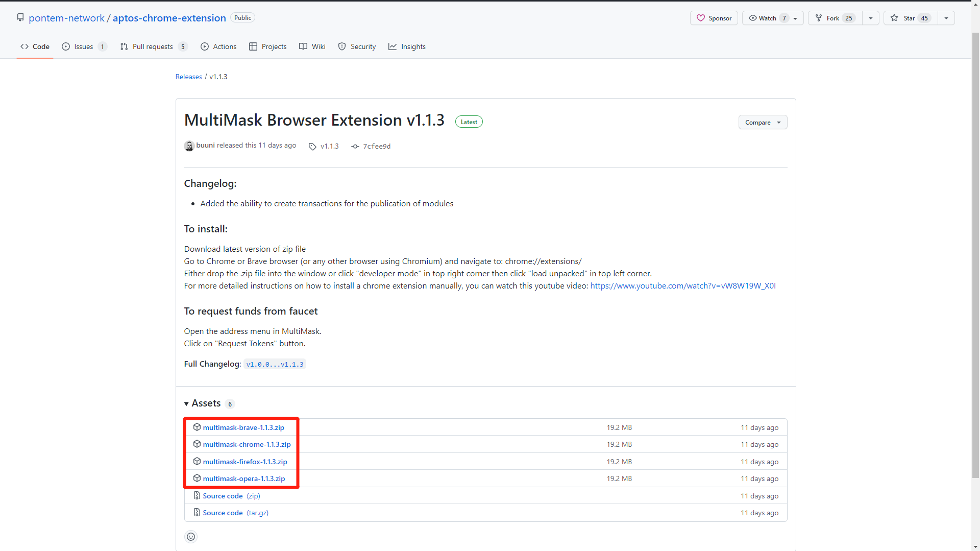Click the fork icon in Fork button
980x551 pixels.
pos(819,18)
